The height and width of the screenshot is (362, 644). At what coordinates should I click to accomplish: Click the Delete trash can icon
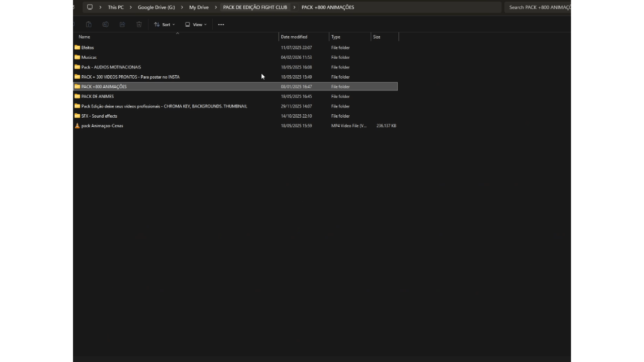pyautogui.click(x=139, y=24)
